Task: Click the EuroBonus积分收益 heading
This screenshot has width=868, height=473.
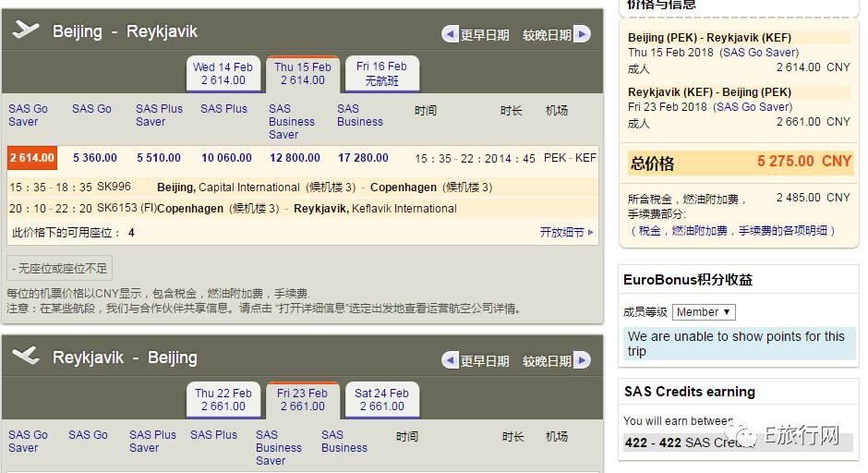Action: (x=688, y=280)
